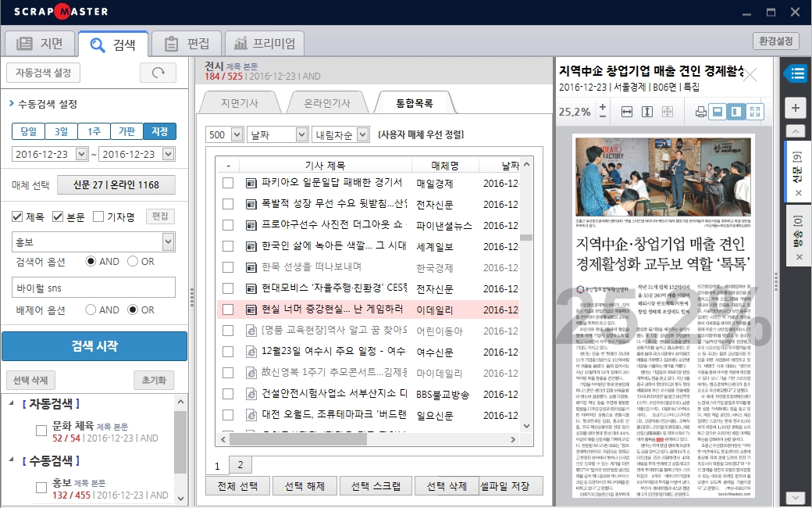Click the refresh icon beside 자동검색 설정

[158, 73]
